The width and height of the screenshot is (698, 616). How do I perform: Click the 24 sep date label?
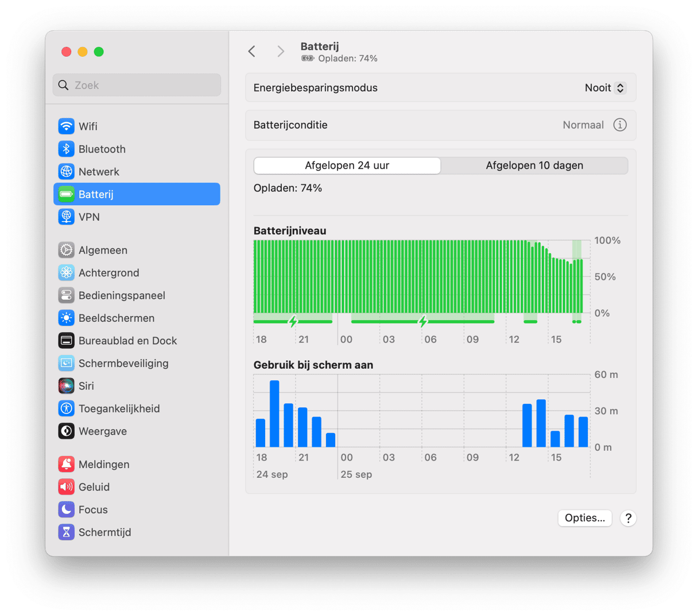[x=272, y=474]
